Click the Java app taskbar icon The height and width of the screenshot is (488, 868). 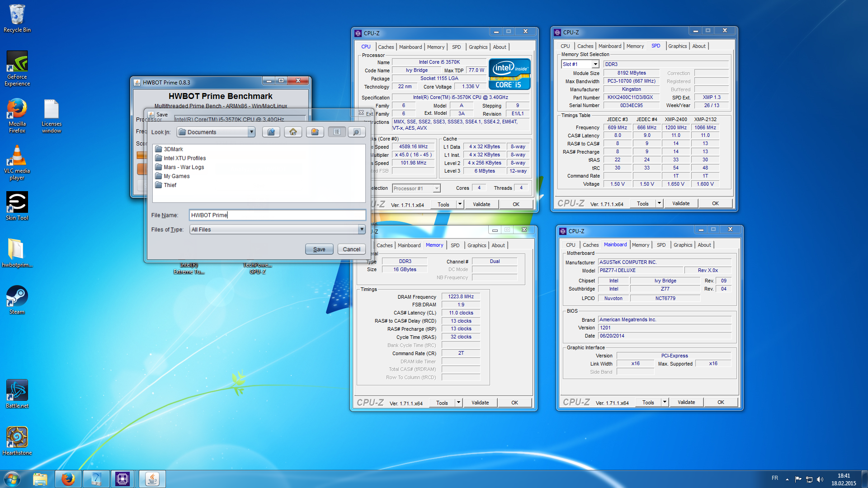click(152, 479)
